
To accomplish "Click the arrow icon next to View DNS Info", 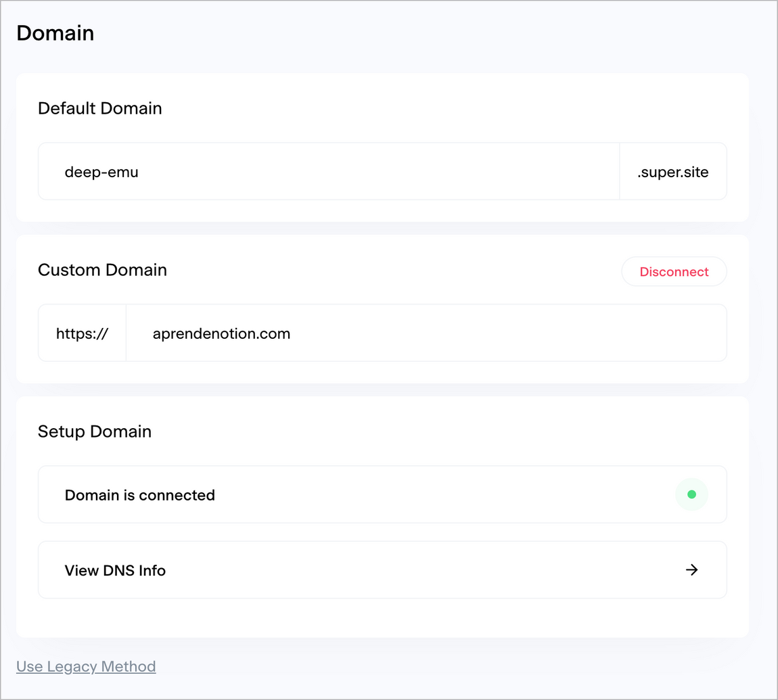I will click(691, 570).
